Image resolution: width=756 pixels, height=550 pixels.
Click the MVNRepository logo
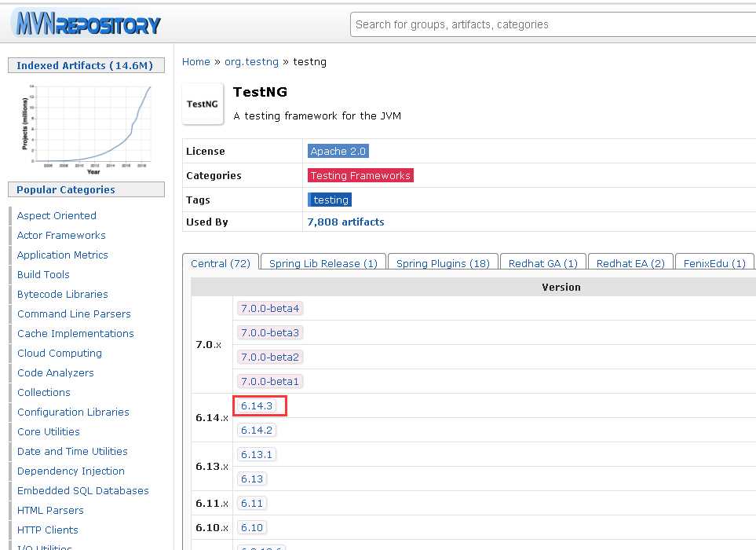[88, 24]
